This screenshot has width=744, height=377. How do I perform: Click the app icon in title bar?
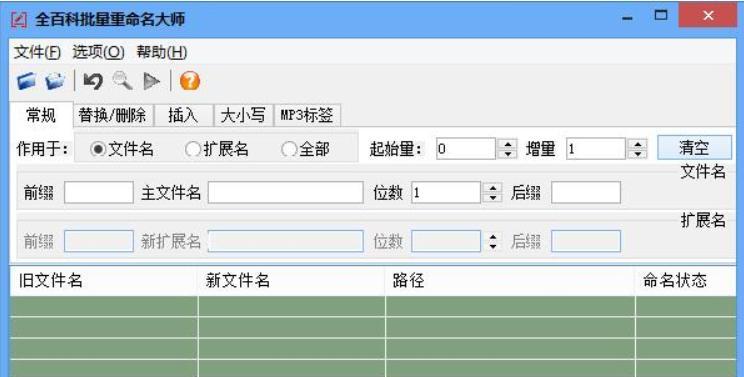[19, 19]
